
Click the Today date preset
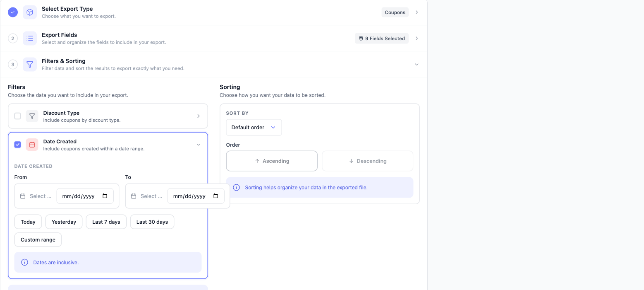[x=28, y=222]
